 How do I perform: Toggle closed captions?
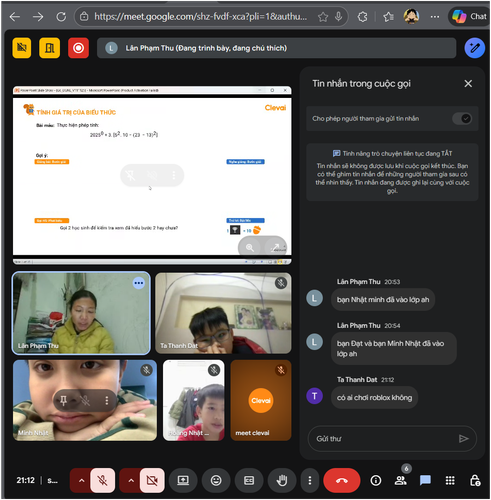click(249, 480)
